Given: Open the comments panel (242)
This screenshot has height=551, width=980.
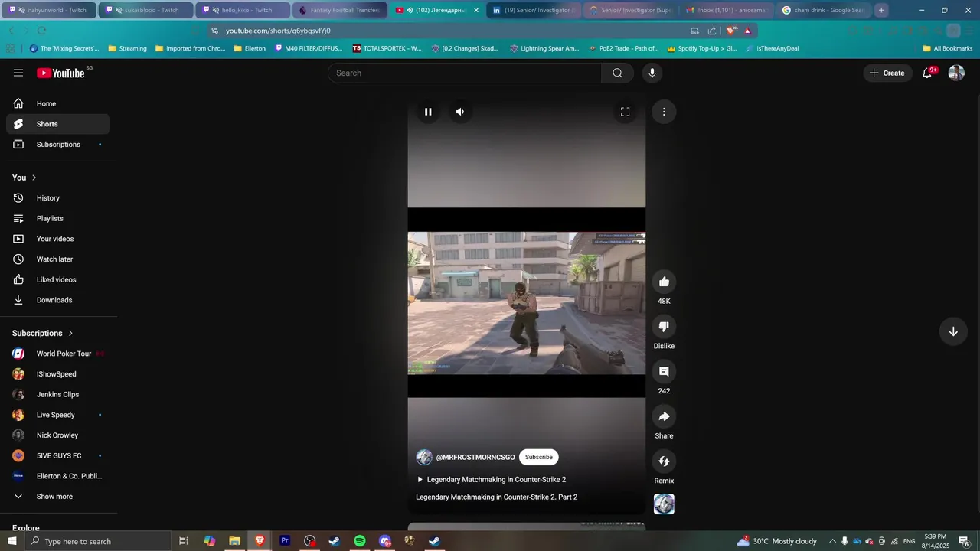Looking at the screenshot, I should (664, 371).
